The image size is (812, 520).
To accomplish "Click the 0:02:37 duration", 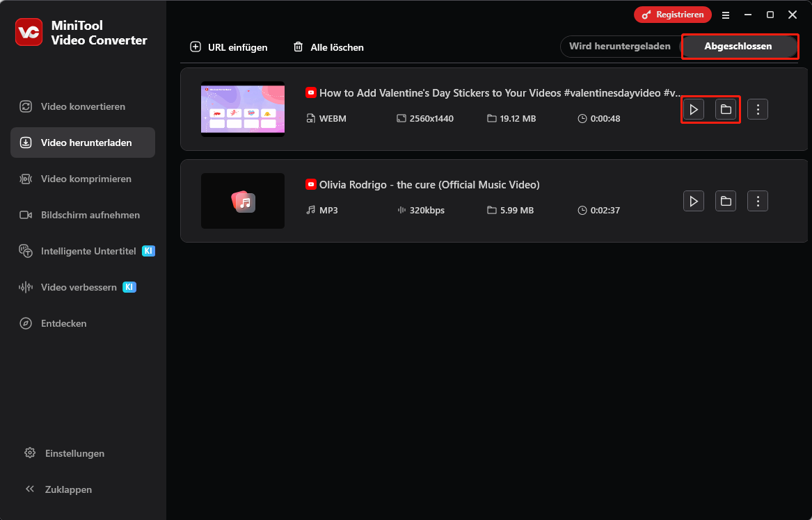I will coord(605,211).
